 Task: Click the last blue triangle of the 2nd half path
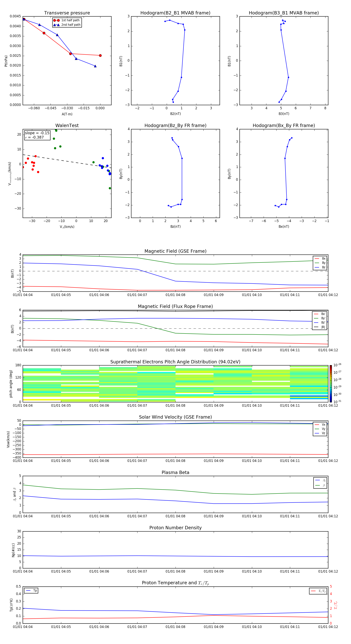pyautogui.click(x=95, y=66)
